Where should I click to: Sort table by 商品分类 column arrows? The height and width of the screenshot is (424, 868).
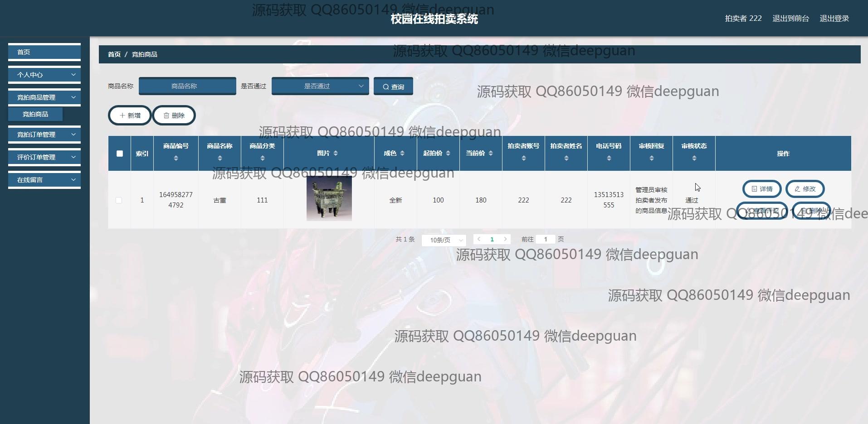click(x=263, y=158)
